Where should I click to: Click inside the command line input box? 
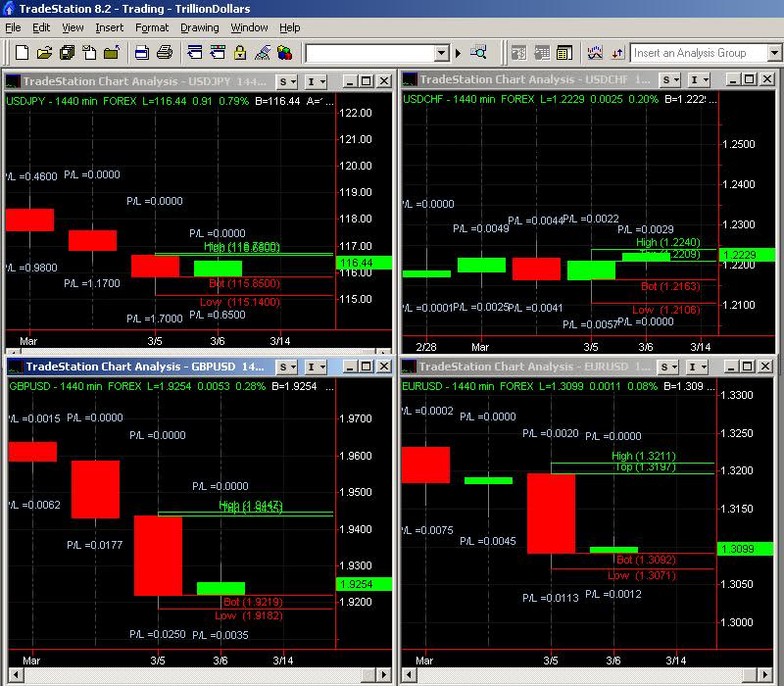pos(370,53)
